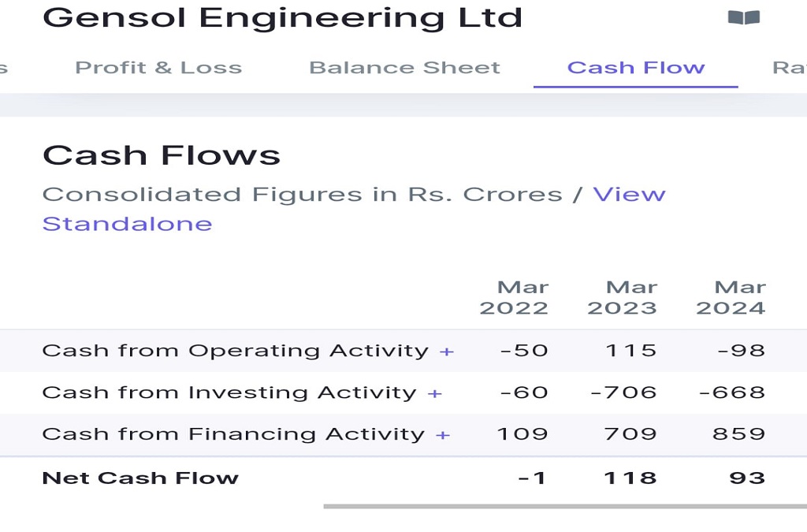The height and width of the screenshot is (532, 807).
Task: Click the Mar 2024 column header
Action: pos(731,297)
